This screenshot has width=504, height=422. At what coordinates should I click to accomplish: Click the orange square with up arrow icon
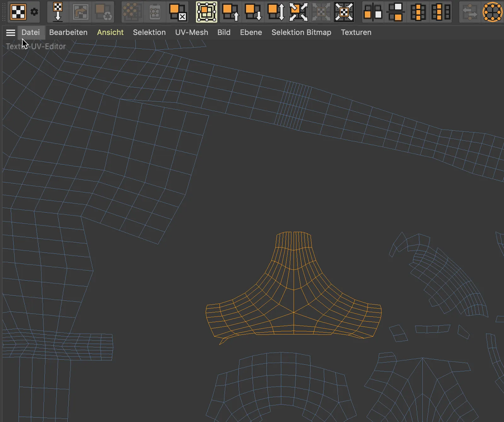231,12
